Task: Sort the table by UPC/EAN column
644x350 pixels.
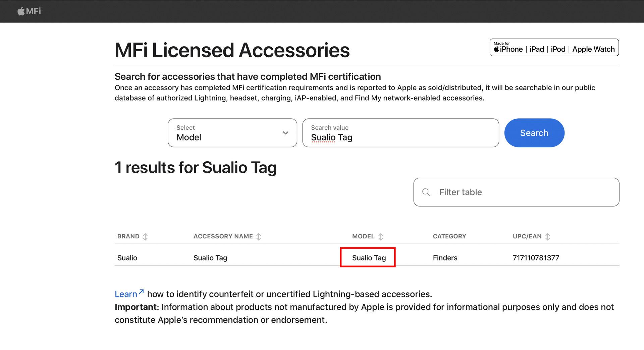Action: coord(548,237)
